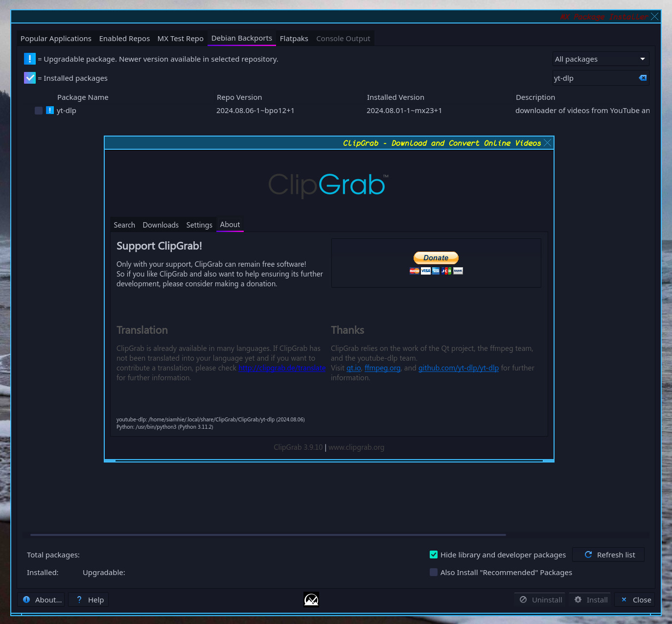Click the Uninstall button

point(540,600)
